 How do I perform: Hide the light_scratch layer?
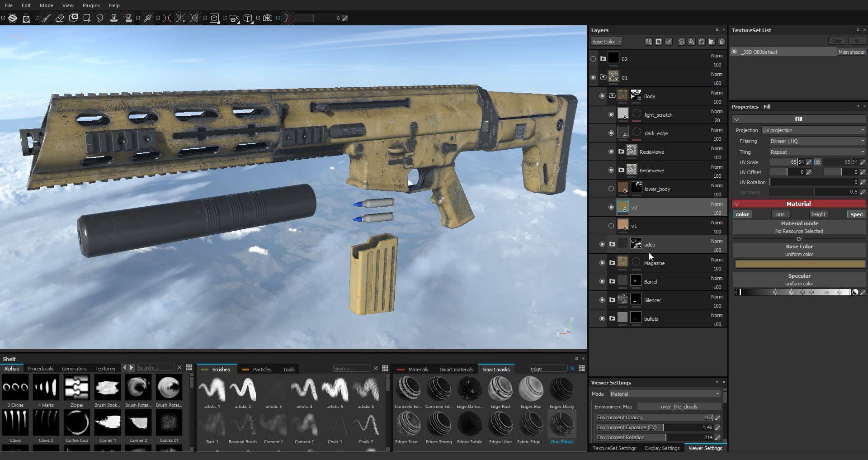tap(611, 114)
